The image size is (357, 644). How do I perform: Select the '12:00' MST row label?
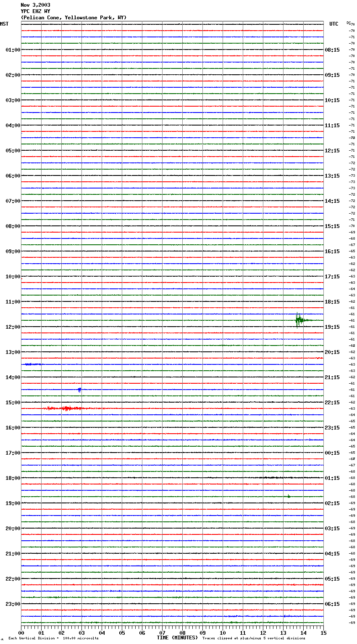13,327
